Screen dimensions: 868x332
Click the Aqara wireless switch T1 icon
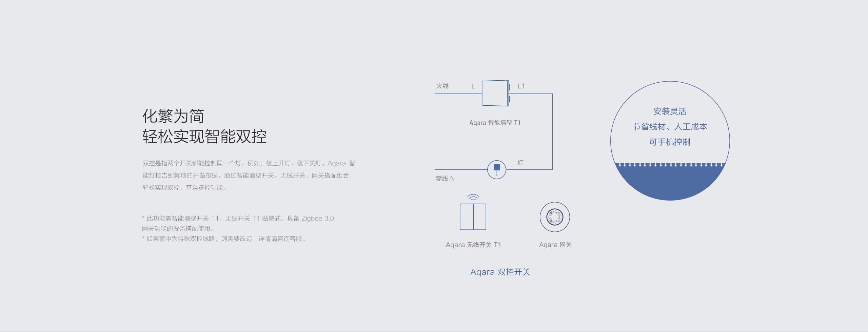click(x=473, y=217)
